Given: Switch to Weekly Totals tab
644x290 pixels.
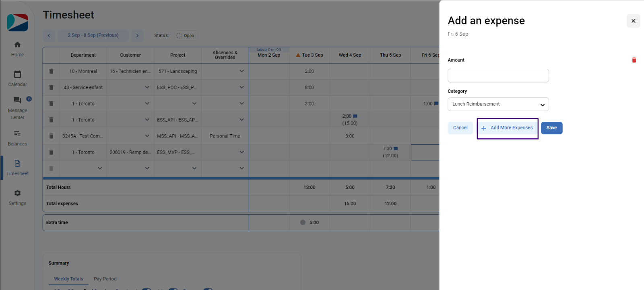Looking at the screenshot, I should [68, 279].
